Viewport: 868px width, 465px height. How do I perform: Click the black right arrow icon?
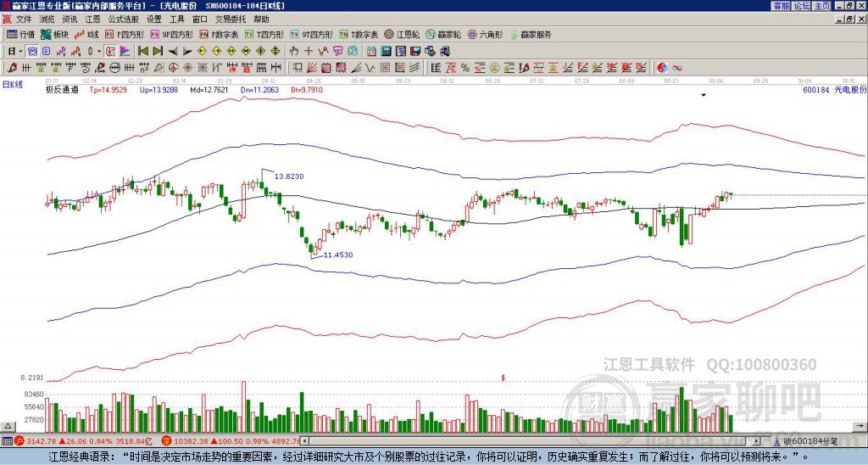[x=187, y=51]
